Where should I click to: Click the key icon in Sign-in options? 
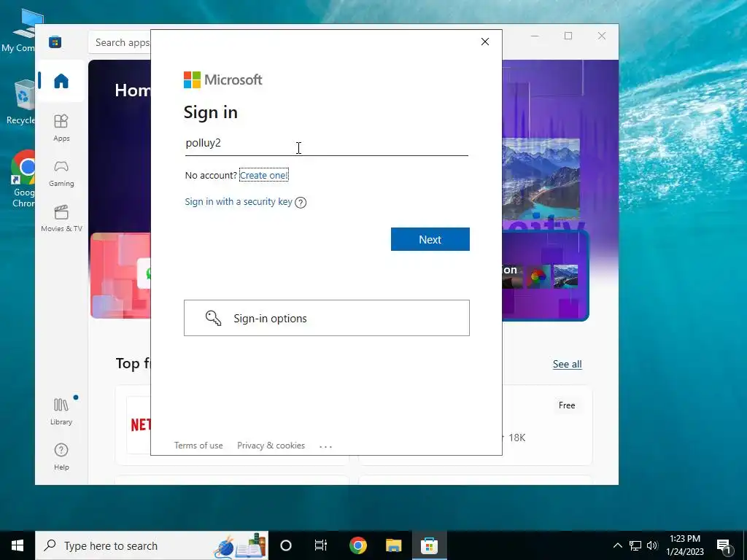pyautogui.click(x=213, y=318)
